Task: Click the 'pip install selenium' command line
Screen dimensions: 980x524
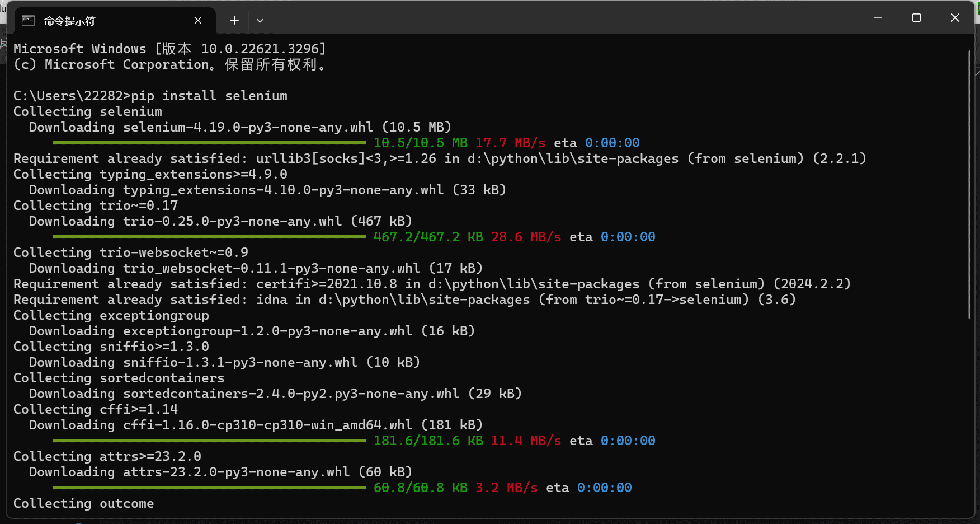Action: pos(150,96)
